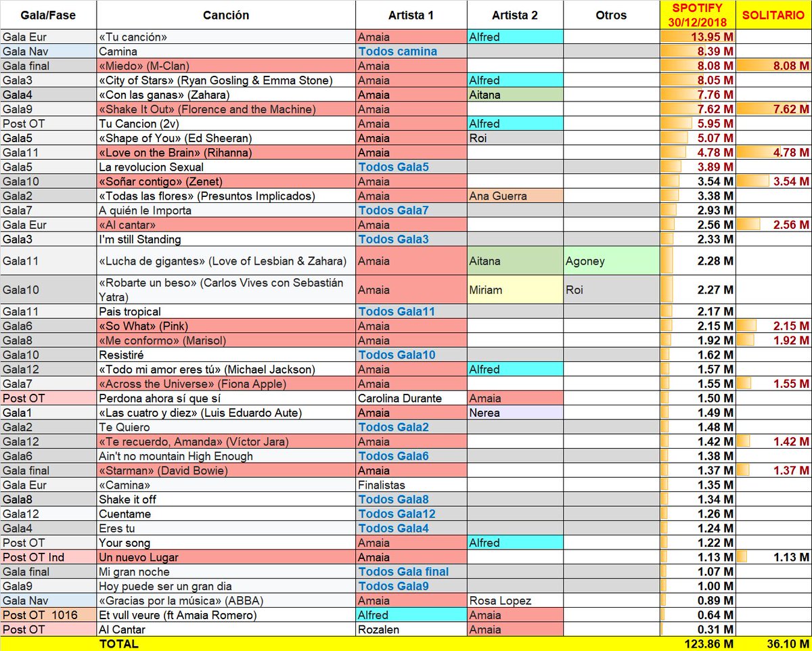Click the 36.10 M total cell
812x651 pixels.
tap(774, 644)
